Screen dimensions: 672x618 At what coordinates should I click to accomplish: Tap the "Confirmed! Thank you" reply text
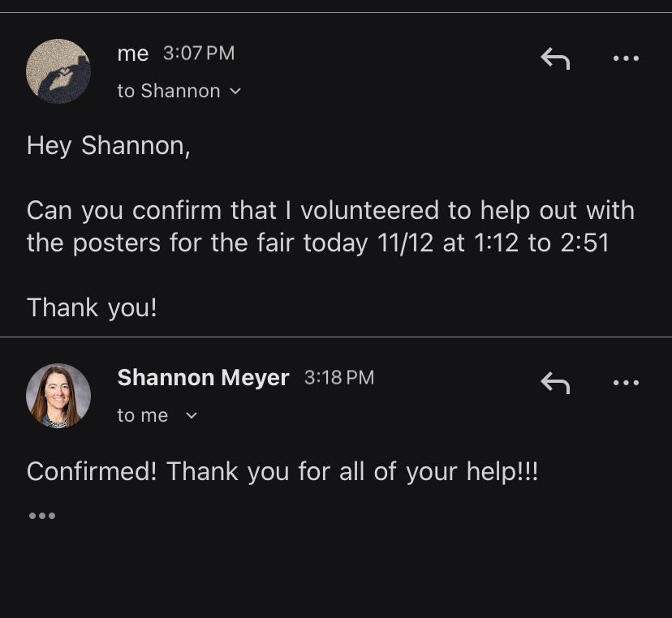282,471
